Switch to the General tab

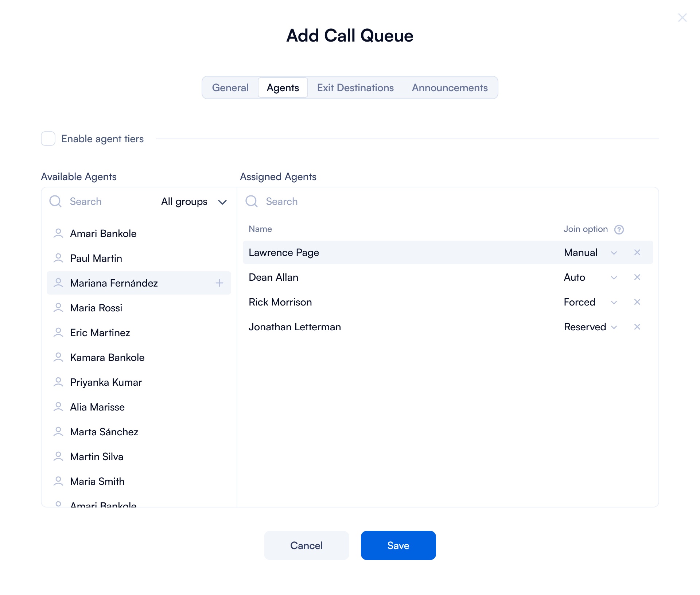point(230,87)
